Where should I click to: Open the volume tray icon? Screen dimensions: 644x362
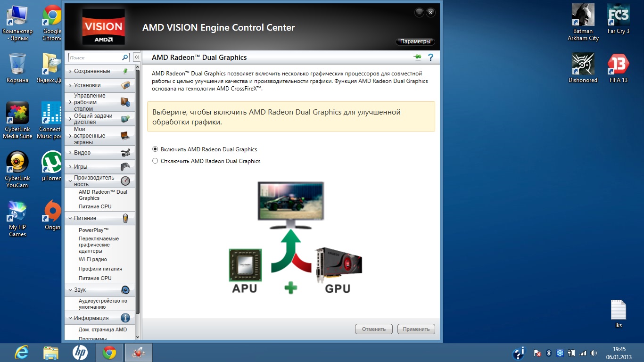point(594,353)
